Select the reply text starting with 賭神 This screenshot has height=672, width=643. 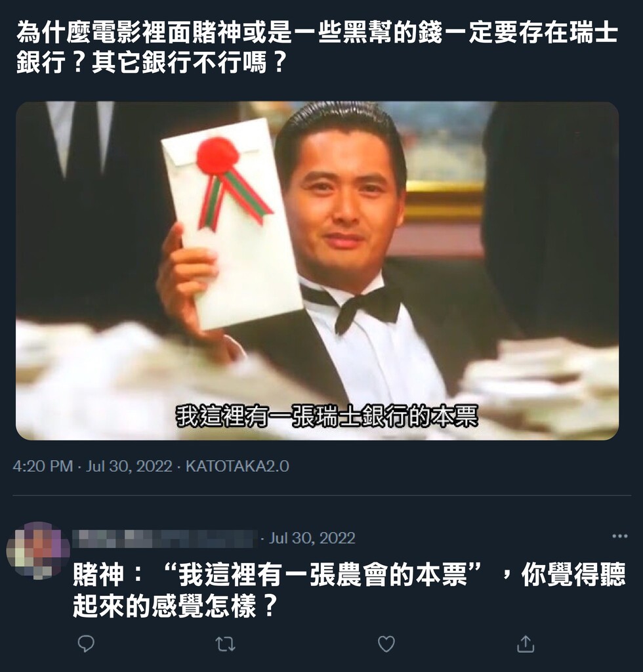[x=349, y=590]
